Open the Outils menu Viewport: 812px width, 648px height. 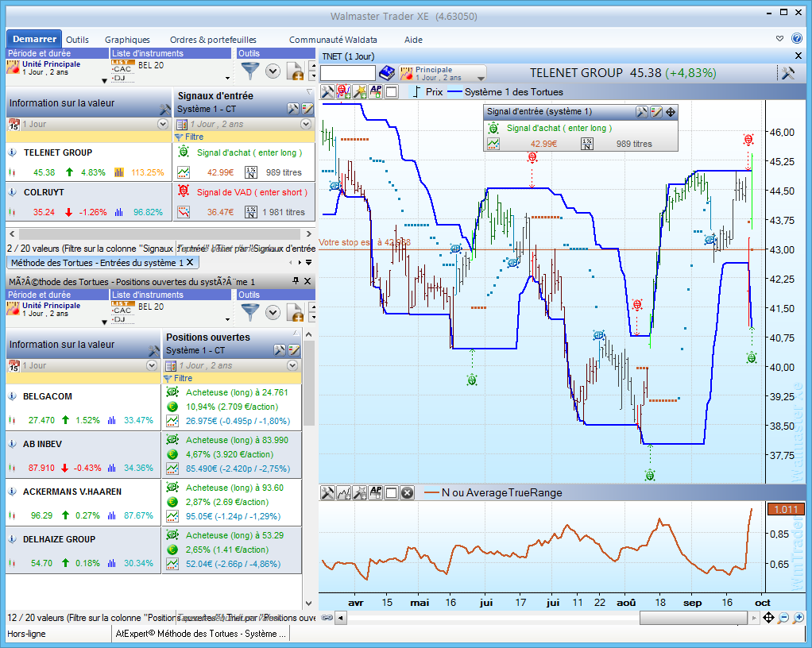tap(77, 40)
